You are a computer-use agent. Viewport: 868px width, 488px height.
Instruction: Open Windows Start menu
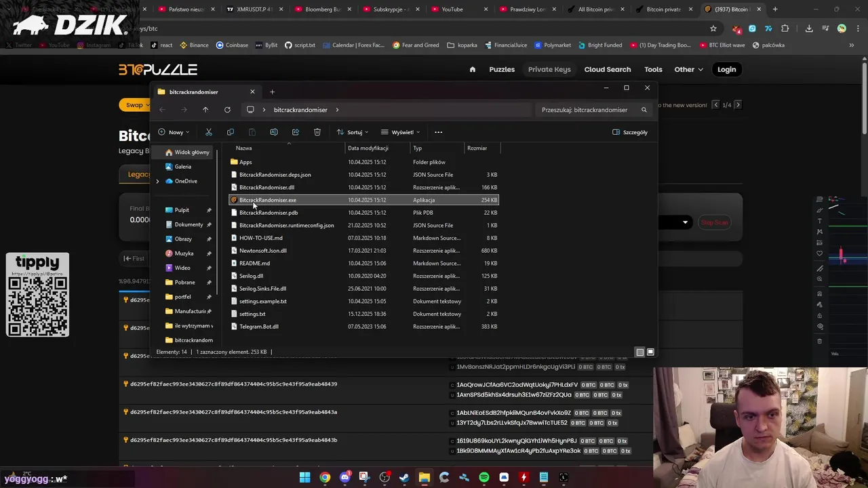(305, 477)
